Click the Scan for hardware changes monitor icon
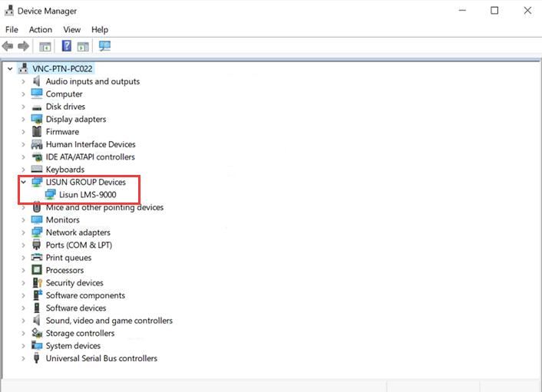The width and height of the screenshot is (542, 392). pos(104,46)
